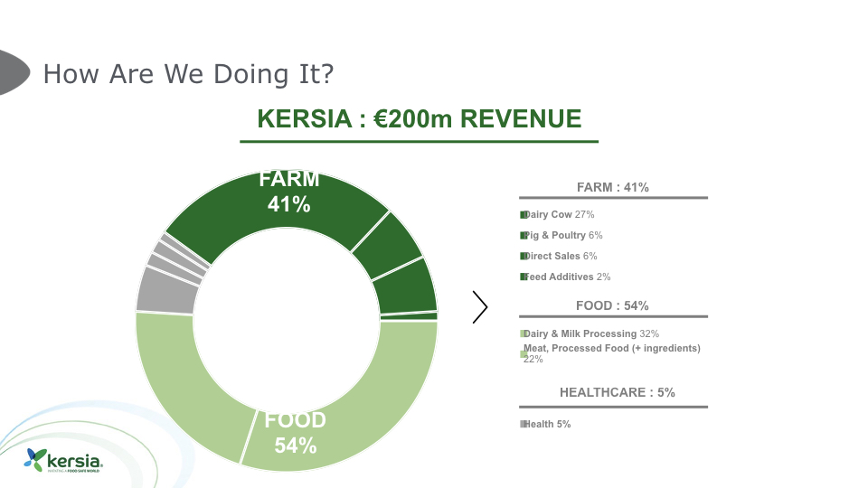Click the FARM 41% label on the donut
This screenshot has width=868, height=488.
pyautogui.click(x=289, y=192)
